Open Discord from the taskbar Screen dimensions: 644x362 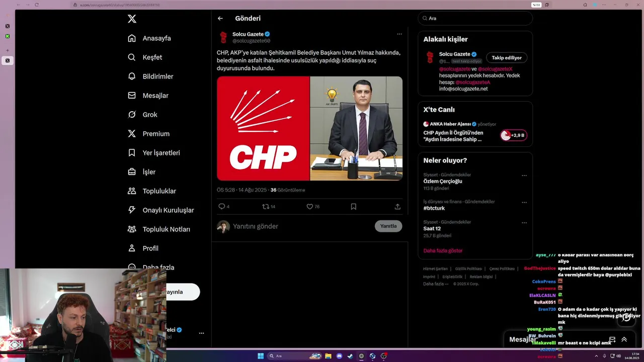tap(339, 356)
